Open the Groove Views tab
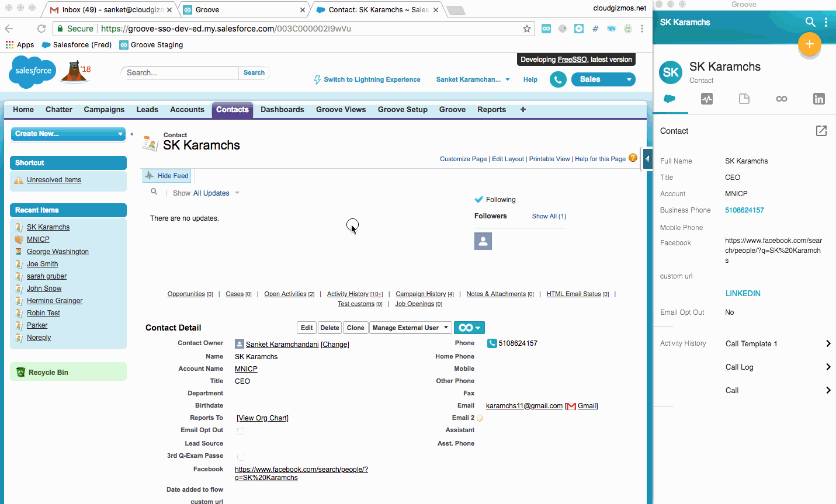This screenshot has height=504, width=836. [x=341, y=109]
